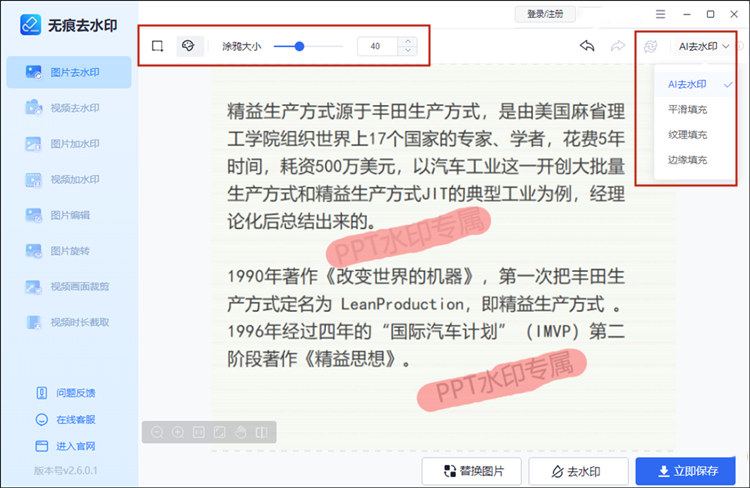
Task: Increase brush size with the up stepper
Action: click(408, 42)
